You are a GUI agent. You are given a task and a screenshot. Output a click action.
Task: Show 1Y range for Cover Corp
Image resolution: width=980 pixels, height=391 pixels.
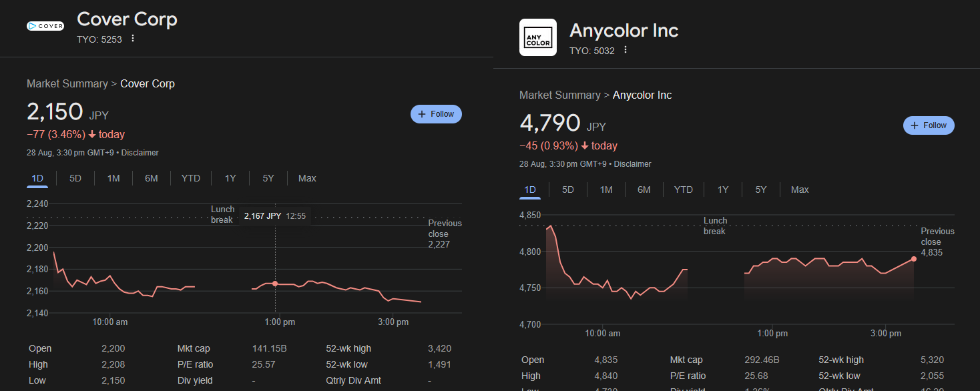click(230, 178)
